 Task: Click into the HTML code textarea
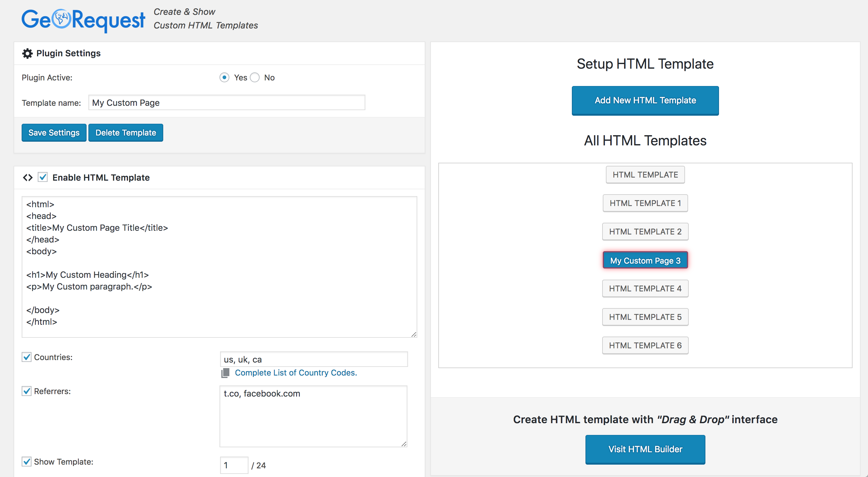click(219, 267)
